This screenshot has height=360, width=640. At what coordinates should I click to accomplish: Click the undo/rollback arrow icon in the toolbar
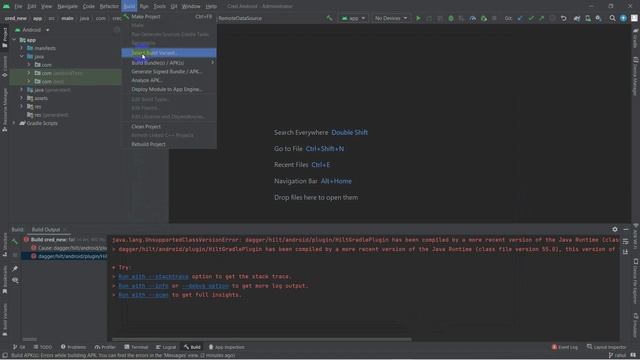564,18
